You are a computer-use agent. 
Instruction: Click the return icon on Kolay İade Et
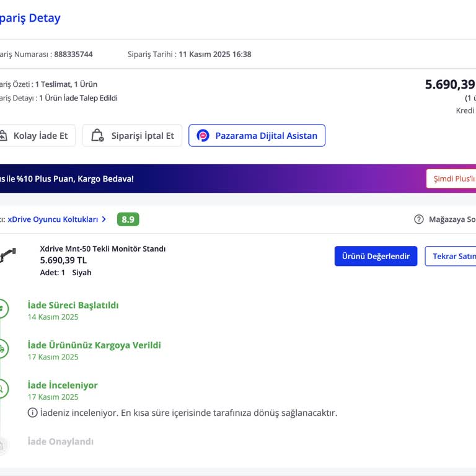tap(3, 136)
